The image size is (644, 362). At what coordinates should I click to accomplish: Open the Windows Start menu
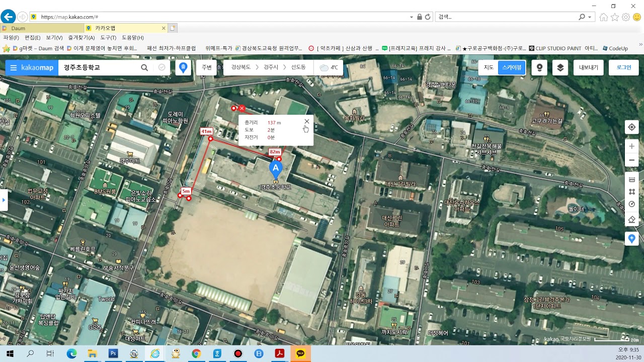(x=9, y=353)
